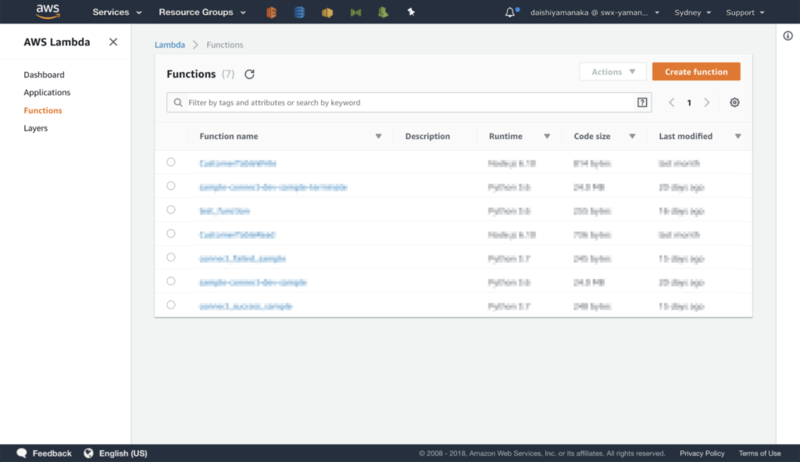
Task: Open the notifications bell in top bar
Action: [510, 12]
